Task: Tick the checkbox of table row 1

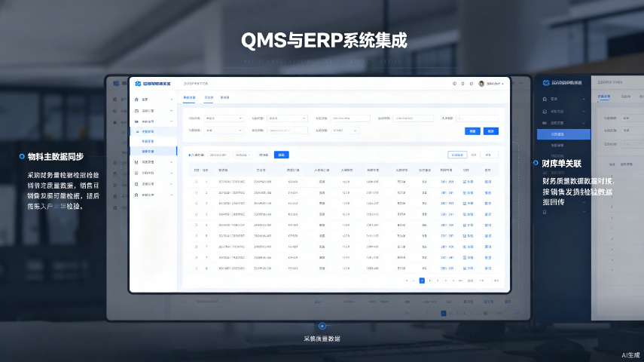Action: tap(196, 182)
